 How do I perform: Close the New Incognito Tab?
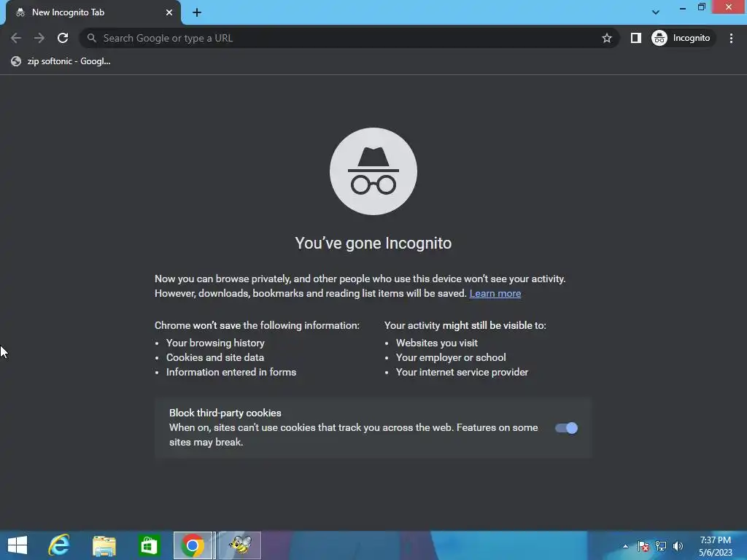169,12
